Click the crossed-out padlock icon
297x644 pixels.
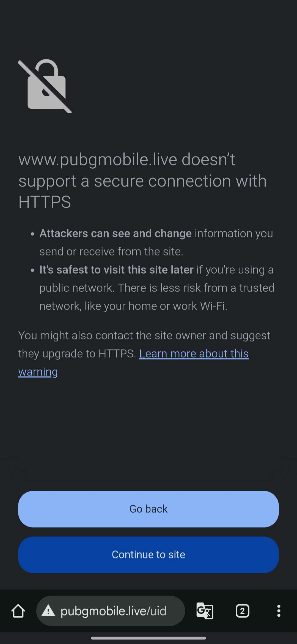pyautogui.click(x=45, y=86)
